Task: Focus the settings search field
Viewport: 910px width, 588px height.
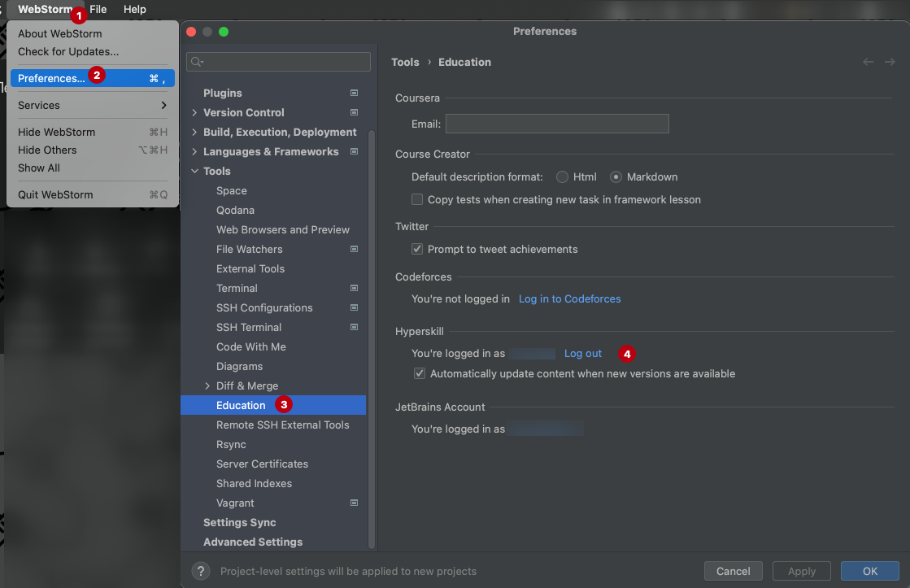Action: coord(279,62)
